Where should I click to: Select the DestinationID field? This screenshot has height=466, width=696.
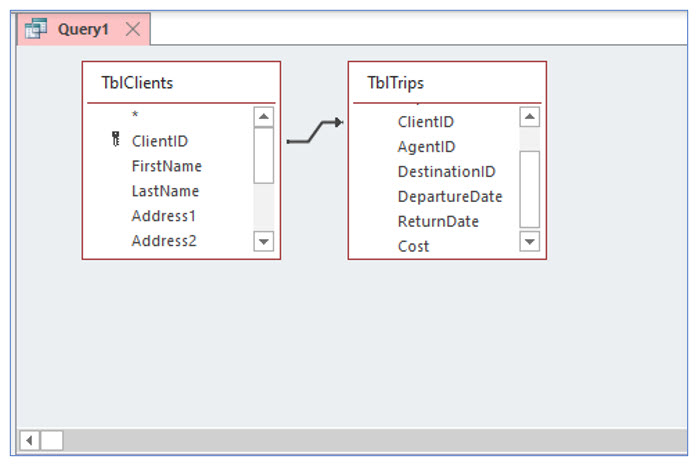[x=447, y=171]
